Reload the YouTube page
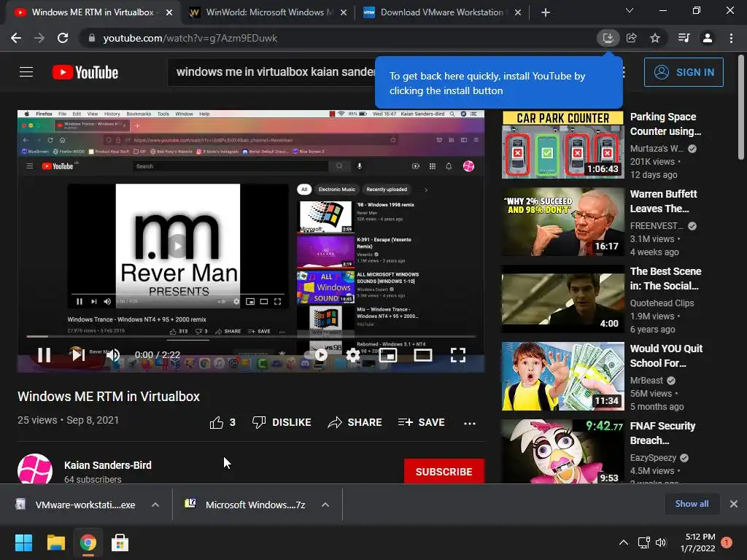747x560 pixels. (63, 38)
